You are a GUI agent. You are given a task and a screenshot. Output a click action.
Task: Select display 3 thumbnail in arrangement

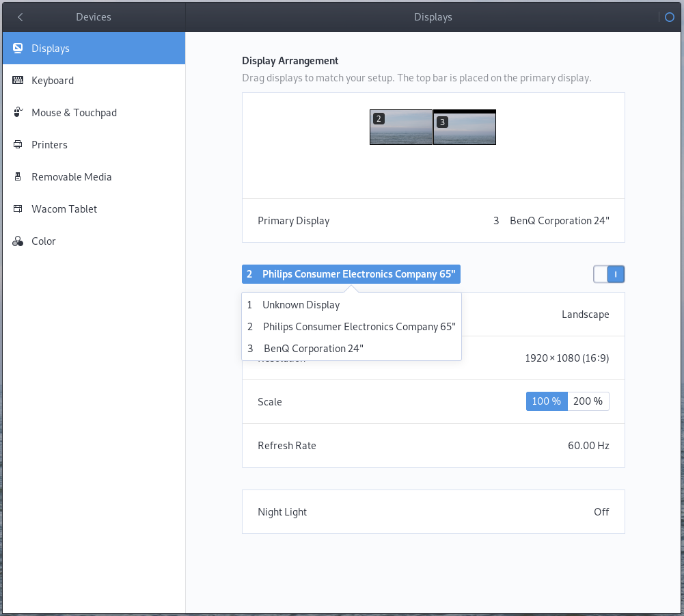pyautogui.click(x=465, y=129)
